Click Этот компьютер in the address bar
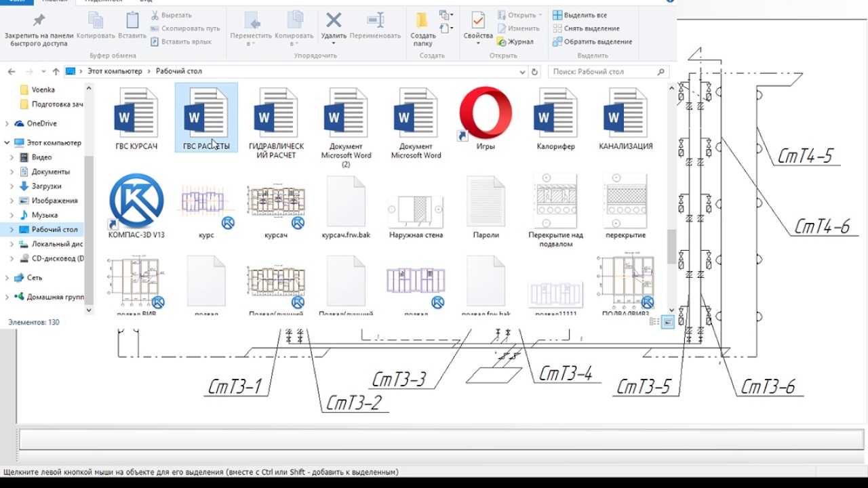This screenshot has height=488, width=868. coord(115,71)
